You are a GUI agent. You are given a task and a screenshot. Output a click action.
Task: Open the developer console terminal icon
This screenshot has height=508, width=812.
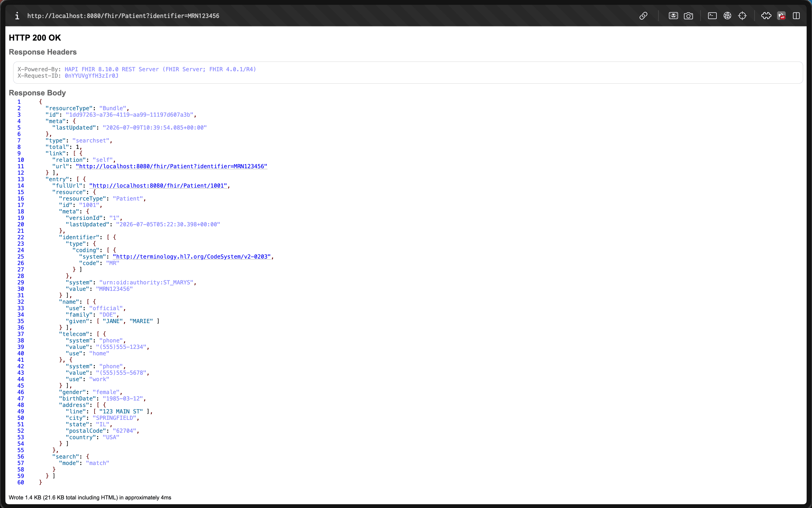tap(712, 16)
